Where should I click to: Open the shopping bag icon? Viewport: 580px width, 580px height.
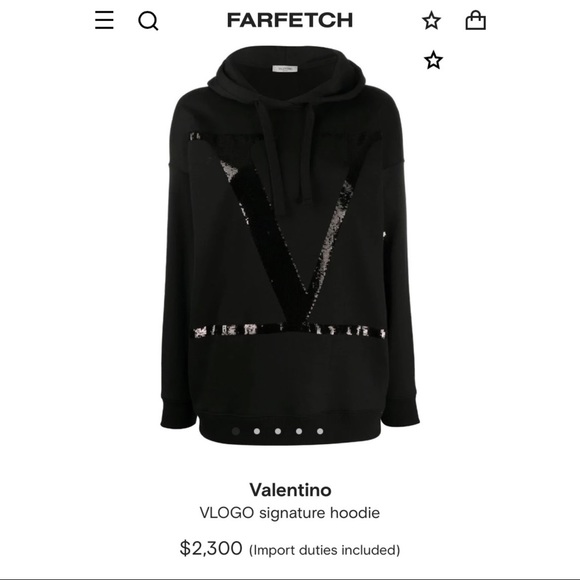click(x=476, y=20)
